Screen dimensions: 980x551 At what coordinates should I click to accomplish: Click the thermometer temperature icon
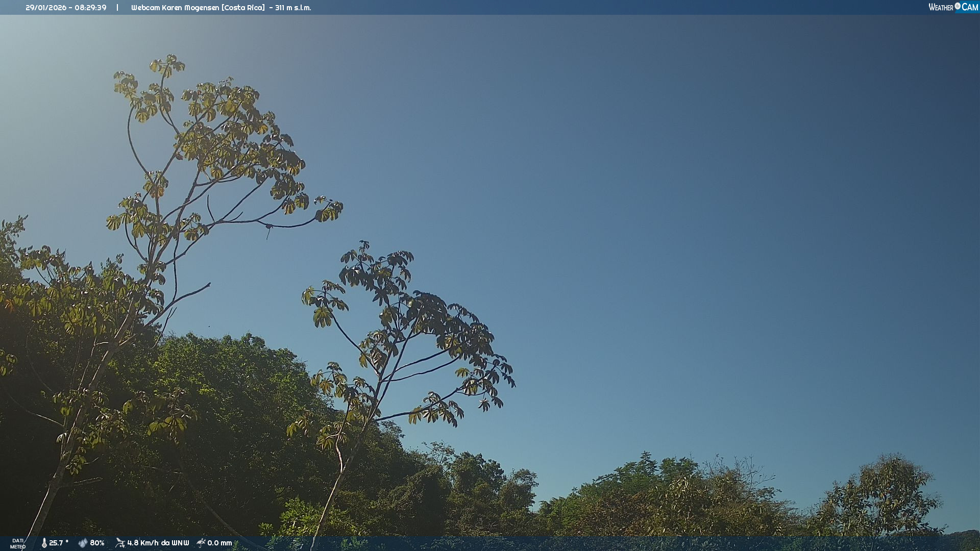[44, 543]
